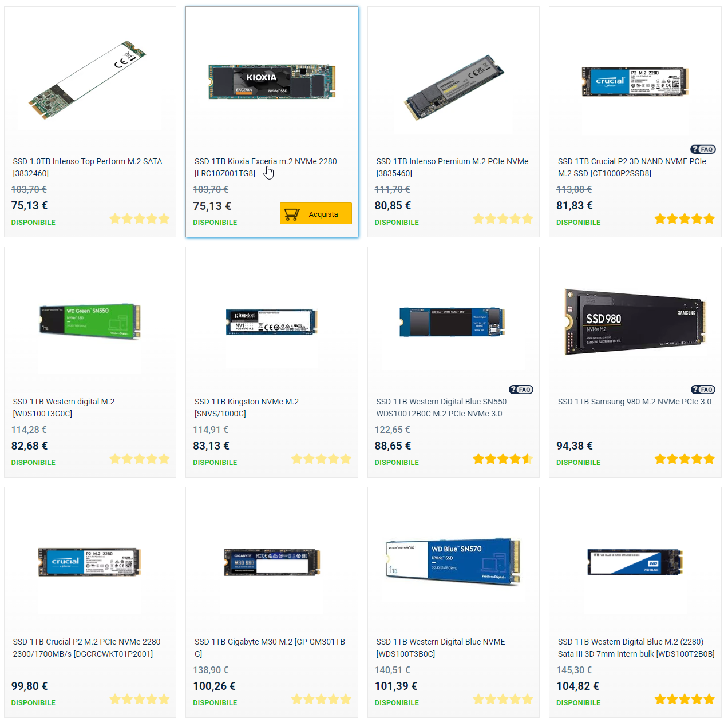Open SSD 1TB Intenso Premium M.2 PCIe link
This screenshot has width=728, height=723.
pos(452,167)
